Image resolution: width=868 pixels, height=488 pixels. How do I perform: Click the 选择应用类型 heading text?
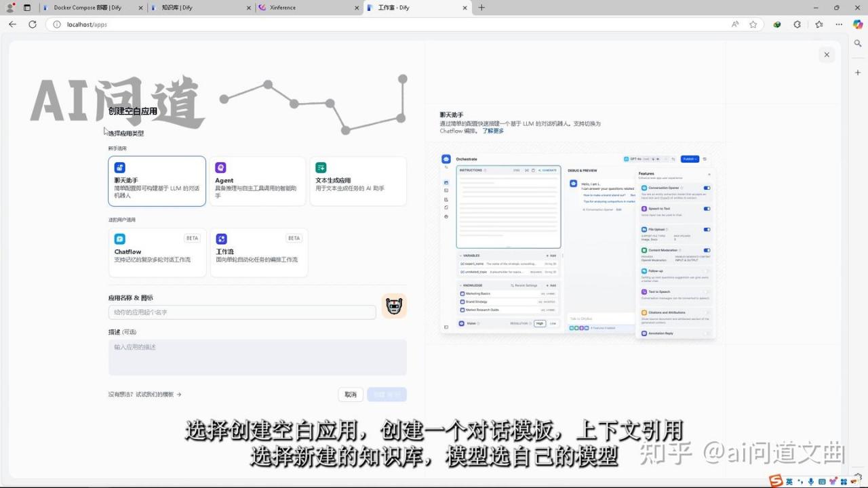pyautogui.click(x=126, y=134)
